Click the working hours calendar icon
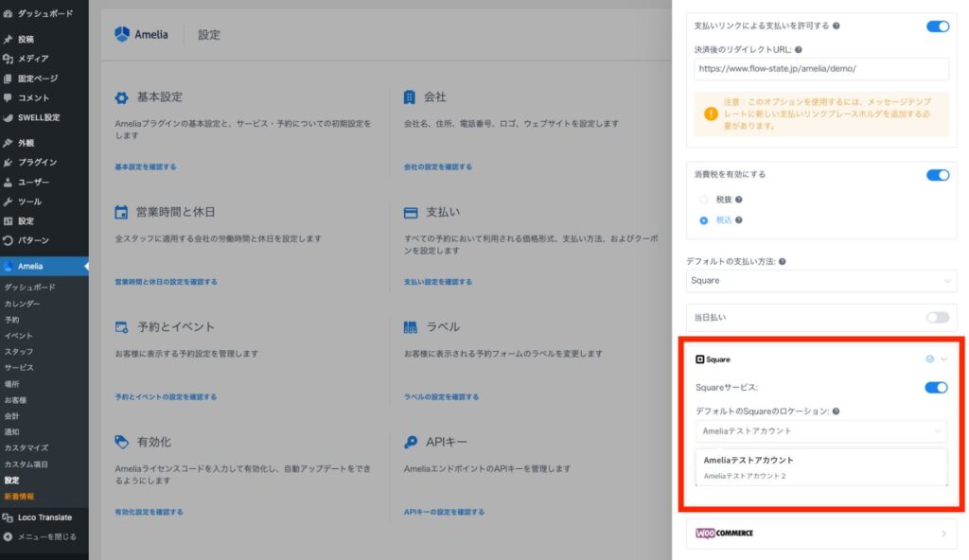 point(121,212)
